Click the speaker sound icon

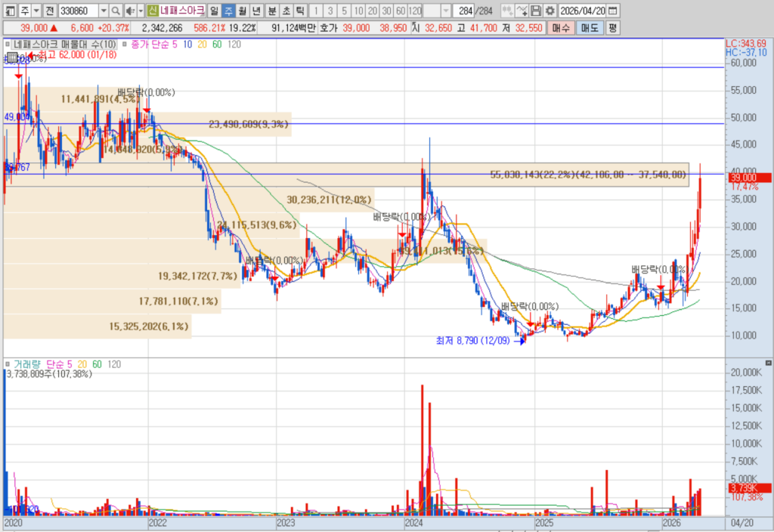130,11
